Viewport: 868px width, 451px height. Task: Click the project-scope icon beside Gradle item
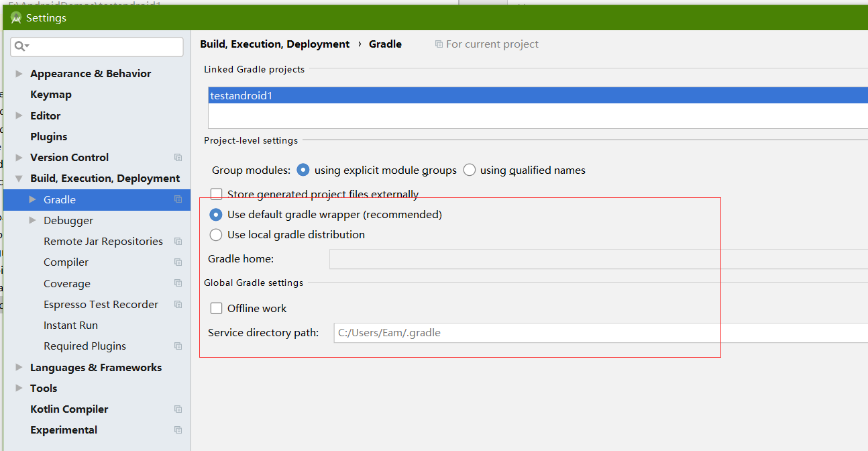[178, 199]
